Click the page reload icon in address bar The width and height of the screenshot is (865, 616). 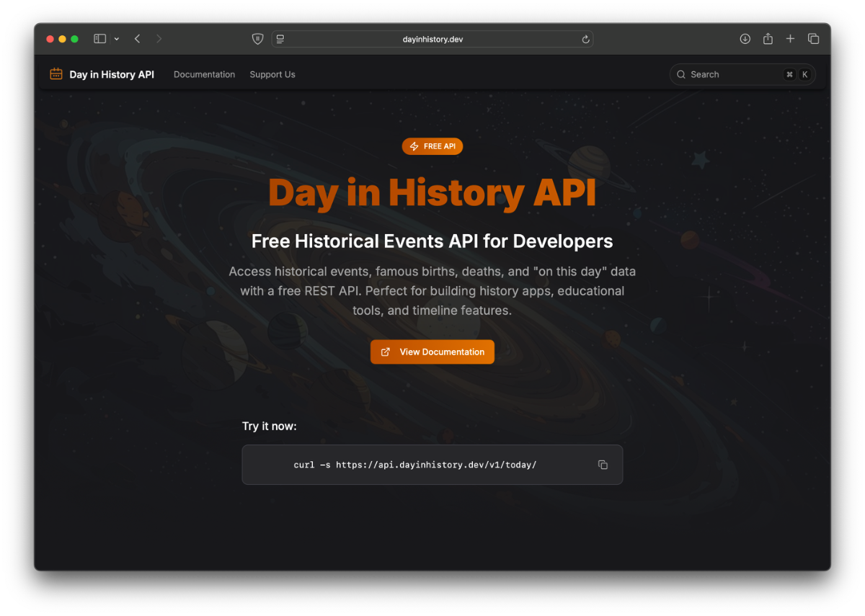click(585, 40)
